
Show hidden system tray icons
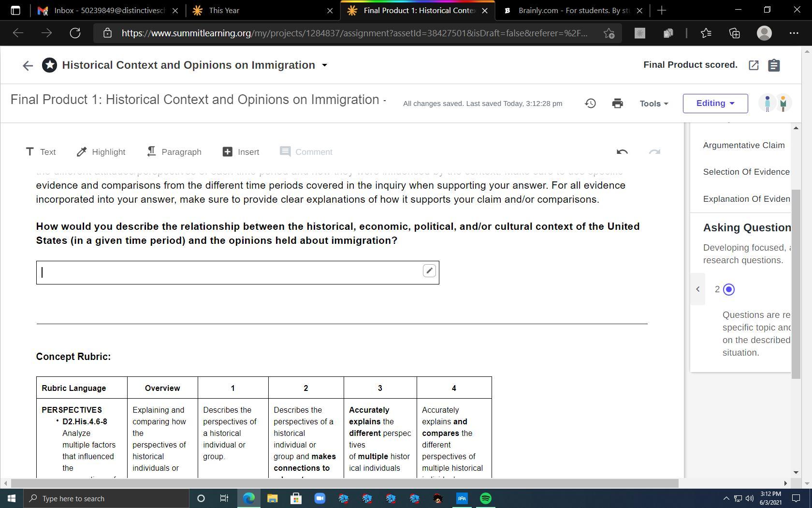(726, 498)
